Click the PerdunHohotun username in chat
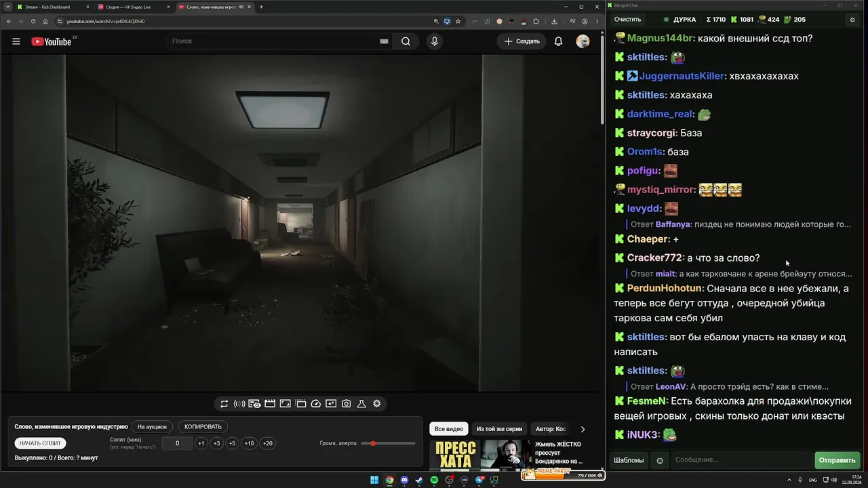The image size is (868, 488). [x=665, y=289]
